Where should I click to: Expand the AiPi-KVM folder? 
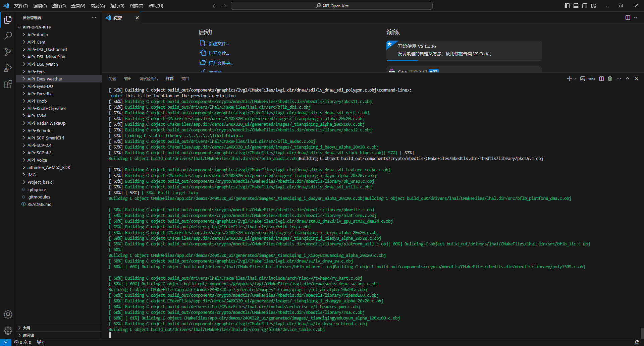(59, 116)
